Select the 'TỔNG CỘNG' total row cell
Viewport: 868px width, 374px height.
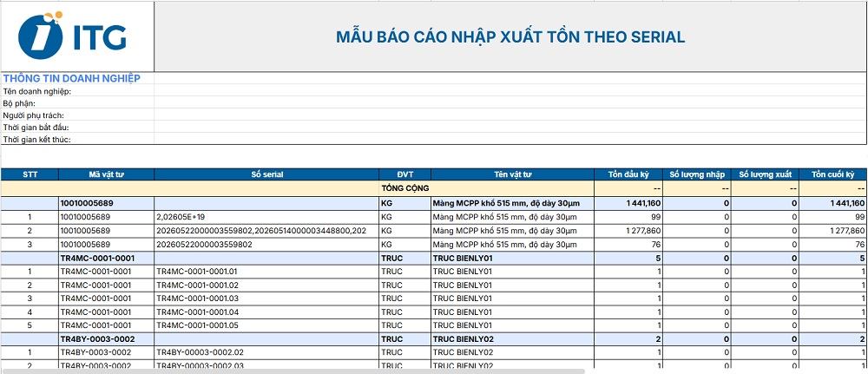(404, 188)
